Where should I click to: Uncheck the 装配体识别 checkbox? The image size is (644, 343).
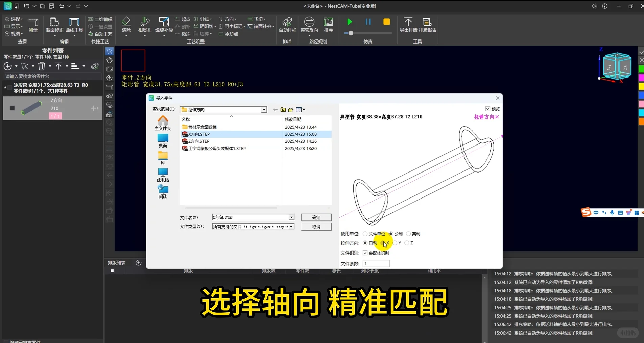click(365, 253)
